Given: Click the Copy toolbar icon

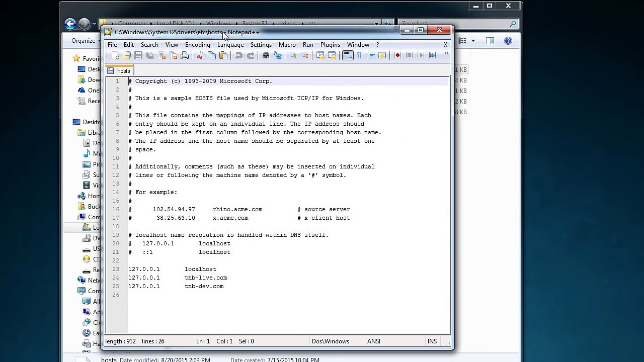Looking at the screenshot, I should [x=212, y=55].
